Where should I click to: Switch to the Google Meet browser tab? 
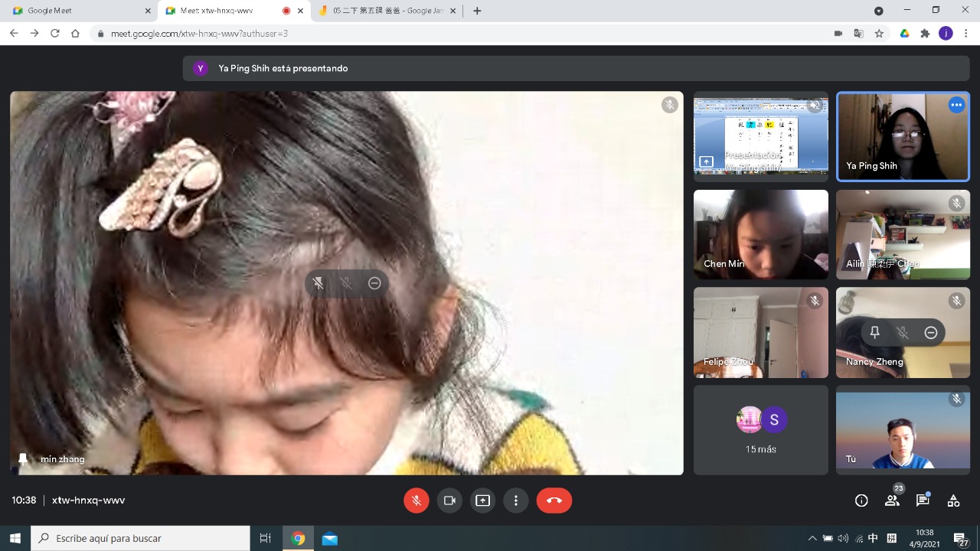pos(77,11)
